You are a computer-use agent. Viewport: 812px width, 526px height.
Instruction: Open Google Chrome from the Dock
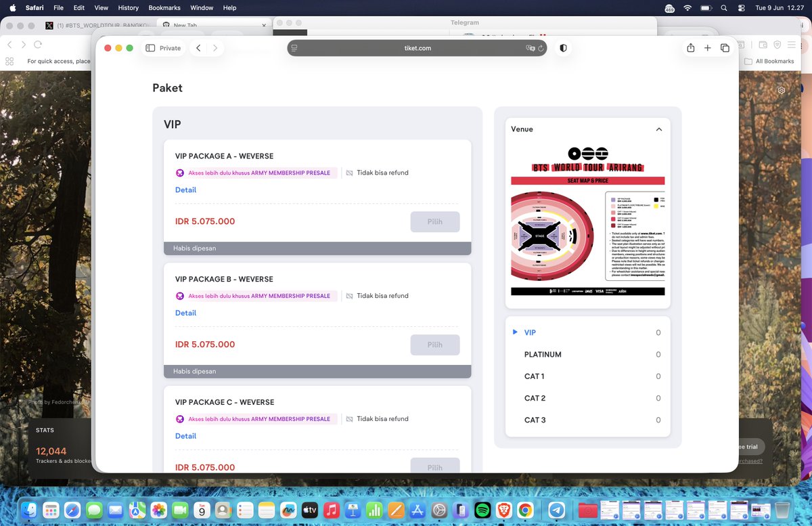(526, 510)
